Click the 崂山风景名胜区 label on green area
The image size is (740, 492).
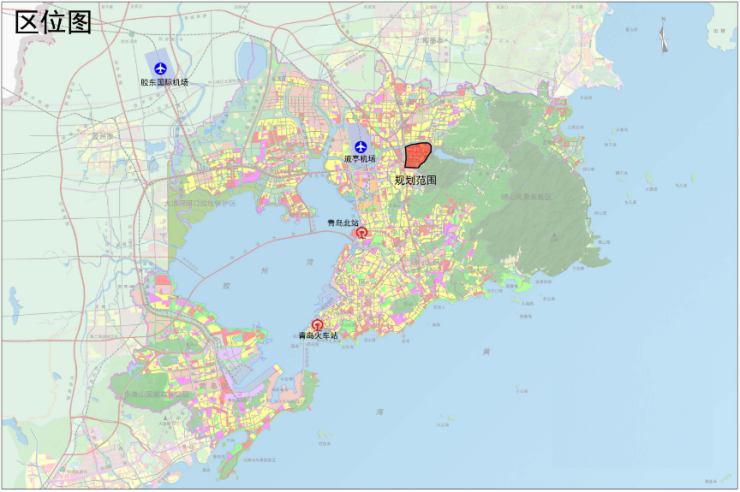[526, 197]
